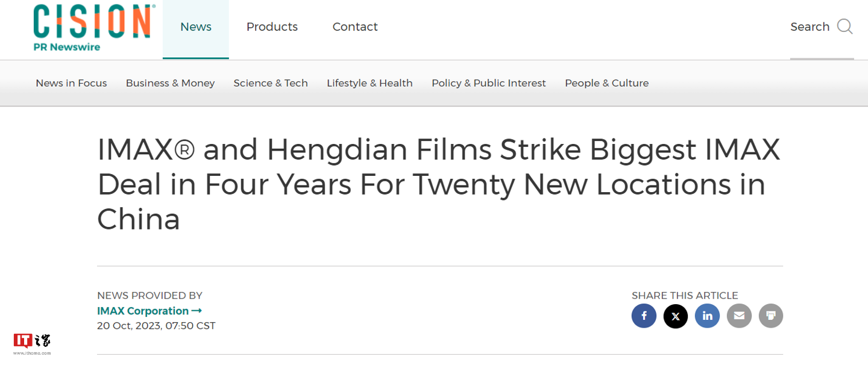
Task: Click the IMAX Hengdian article headline
Action: pyautogui.click(x=439, y=184)
